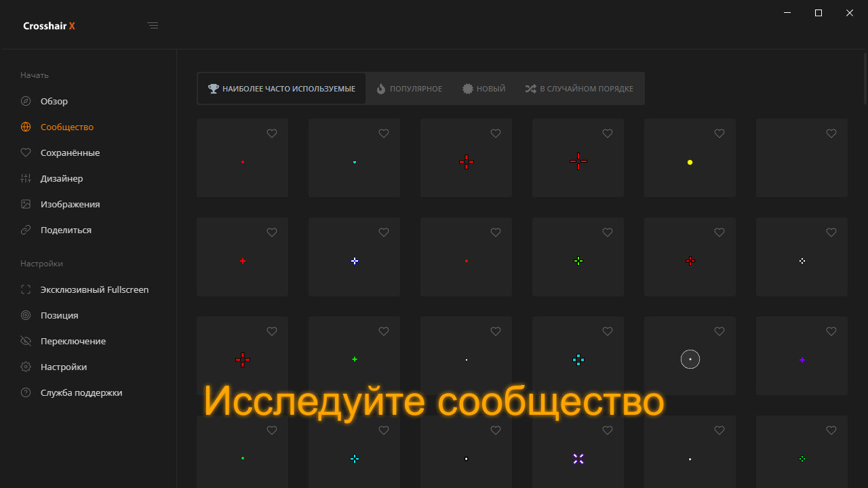This screenshot has height=488, width=868.
Task: Open the hamburger menu at the top
Action: pyautogui.click(x=153, y=25)
